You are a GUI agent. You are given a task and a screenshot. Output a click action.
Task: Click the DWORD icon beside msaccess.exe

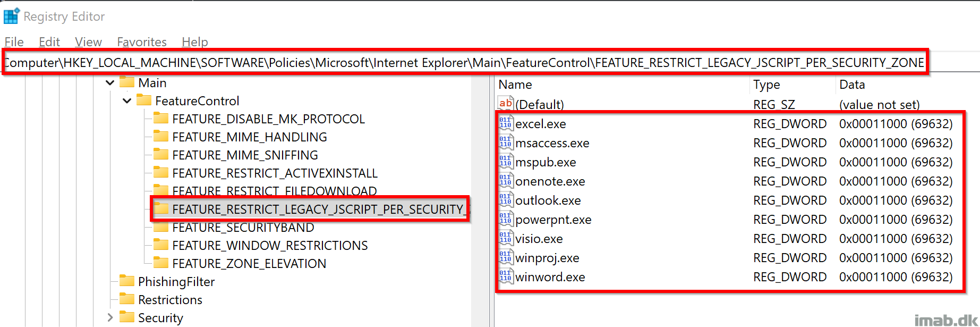506,142
